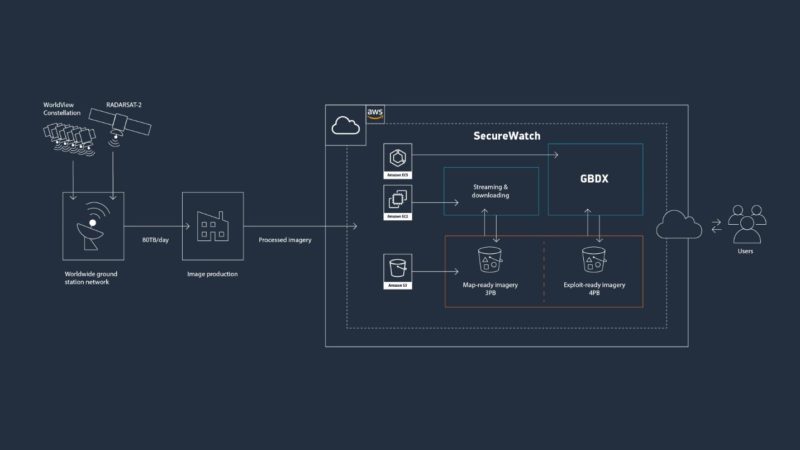Click the two-way arrows beside Users
The image size is (800, 450).
tap(717, 226)
